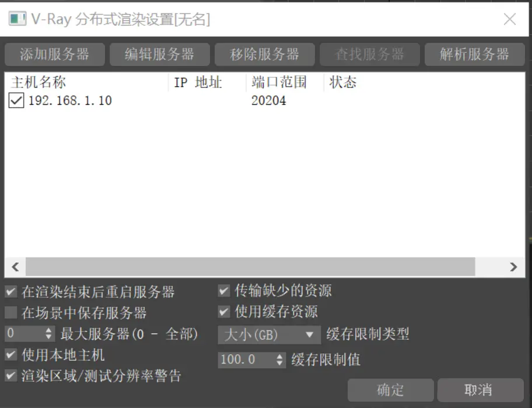Click 移除服务器 to remove server
This screenshot has width=532, height=408.
coord(265,54)
